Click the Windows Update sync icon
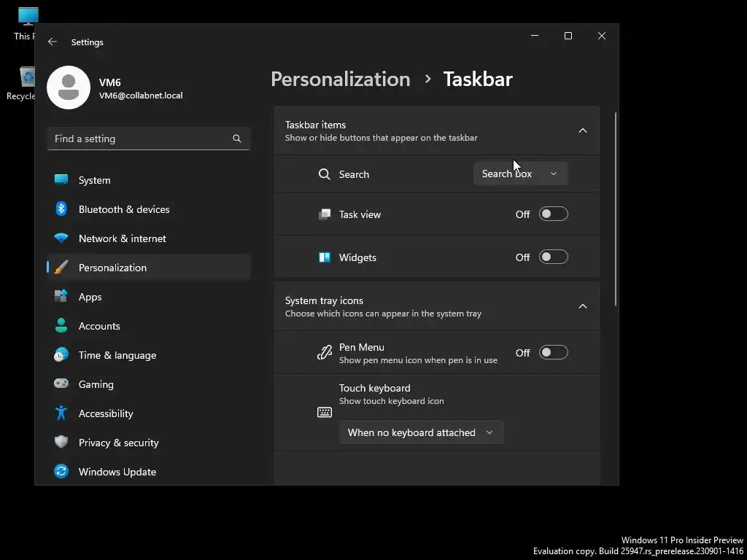Screen dimensions: 747x560 coord(61,472)
